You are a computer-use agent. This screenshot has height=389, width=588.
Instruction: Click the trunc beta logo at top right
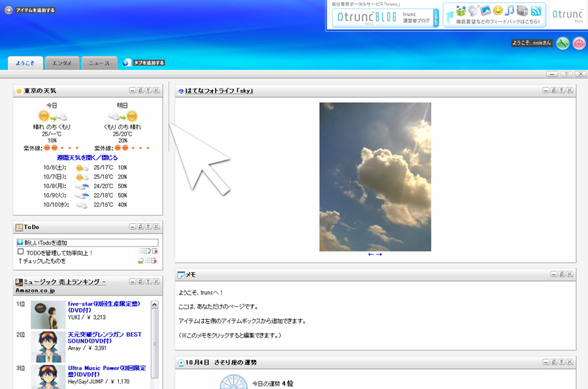click(x=567, y=15)
